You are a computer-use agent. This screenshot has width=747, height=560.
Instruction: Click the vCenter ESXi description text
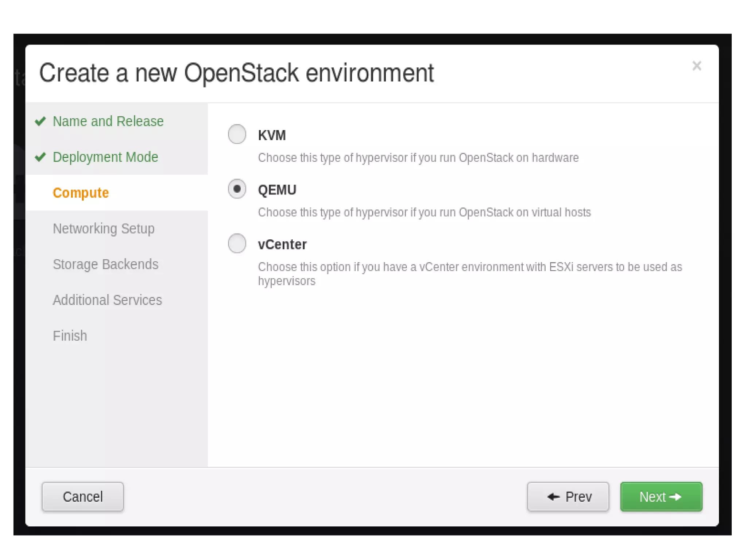[x=469, y=274]
